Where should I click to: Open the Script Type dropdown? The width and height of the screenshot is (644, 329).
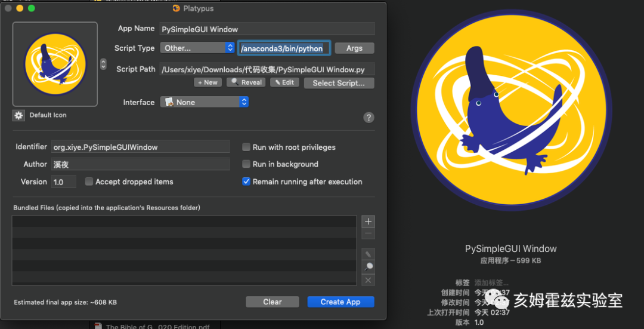(x=197, y=48)
